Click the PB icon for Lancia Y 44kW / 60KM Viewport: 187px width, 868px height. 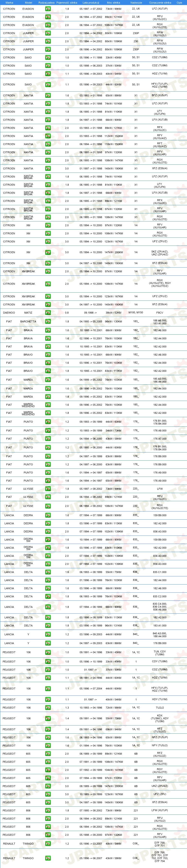click(48, 635)
